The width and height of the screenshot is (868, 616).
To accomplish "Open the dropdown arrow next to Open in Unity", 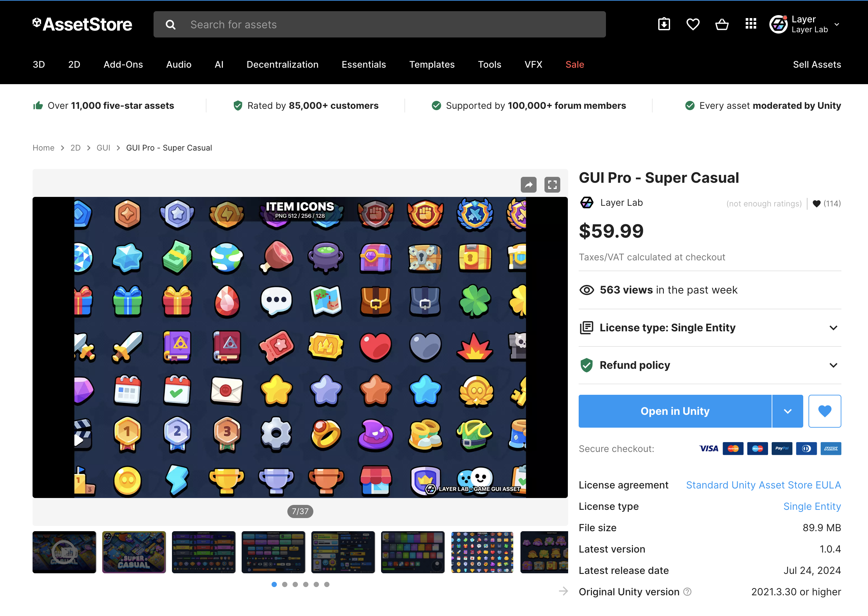I will pyautogui.click(x=787, y=411).
